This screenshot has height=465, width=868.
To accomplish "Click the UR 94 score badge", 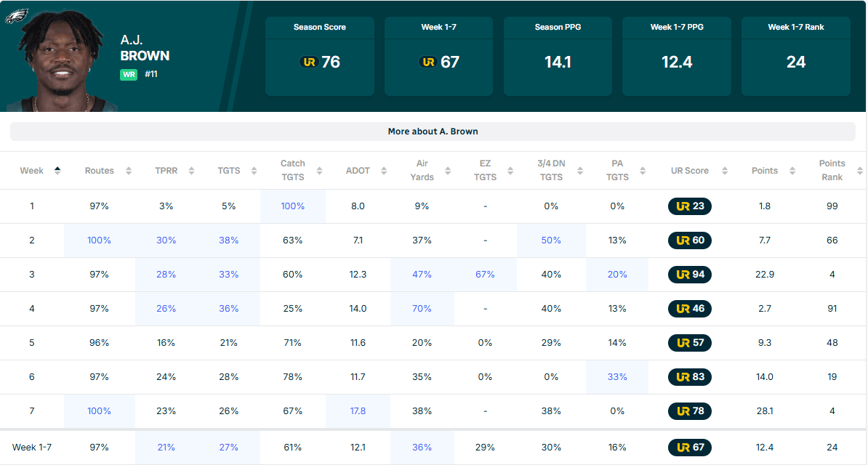I will (690, 275).
